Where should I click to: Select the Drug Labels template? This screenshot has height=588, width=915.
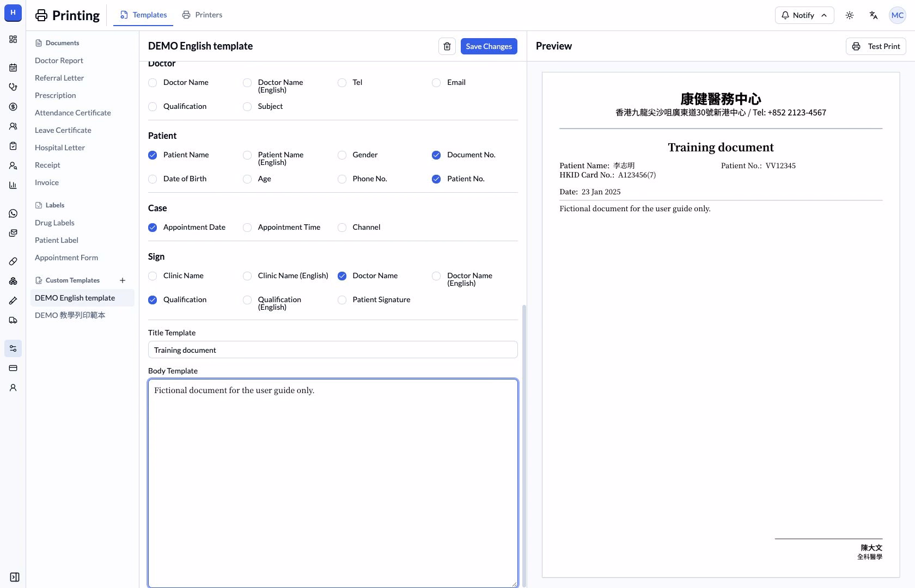pos(54,223)
